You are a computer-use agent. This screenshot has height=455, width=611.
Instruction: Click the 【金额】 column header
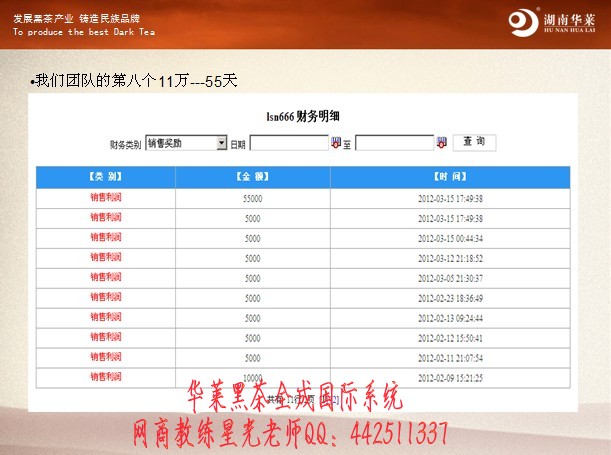click(253, 177)
